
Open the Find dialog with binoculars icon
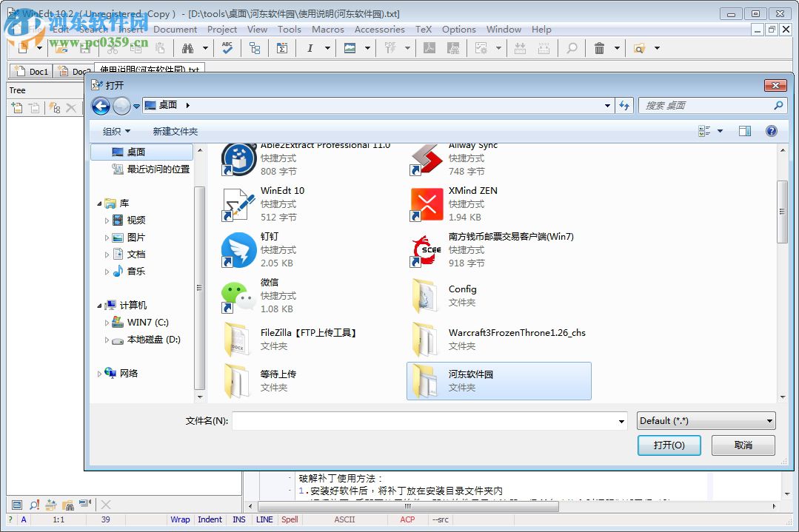tap(188, 48)
